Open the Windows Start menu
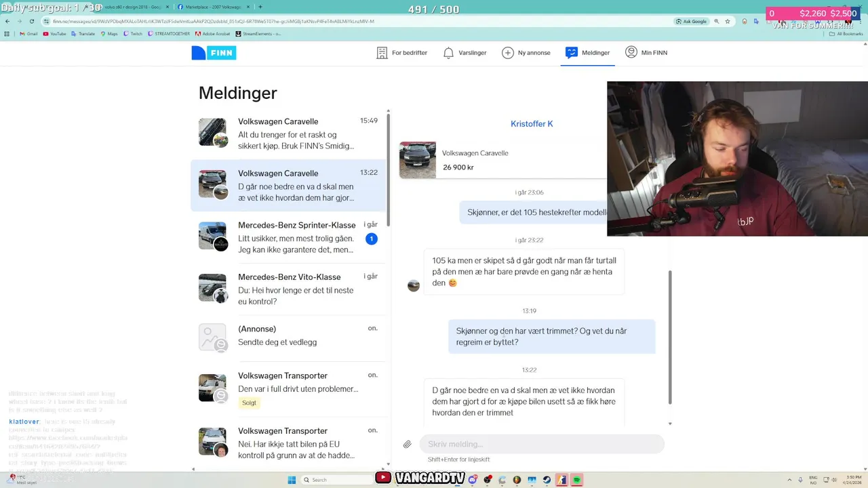This screenshot has height=488, width=868. coord(292,480)
